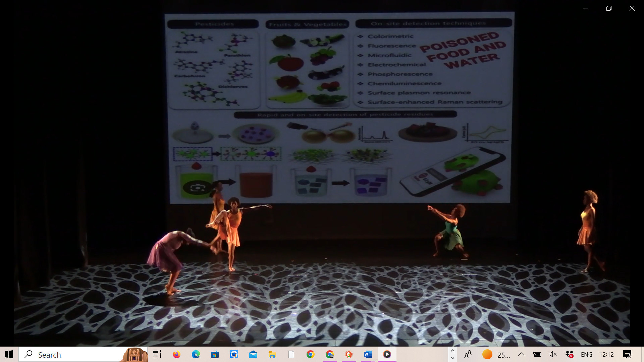Open the notification action center
The width and height of the screenshot is (644, 362).
(627, 354)
